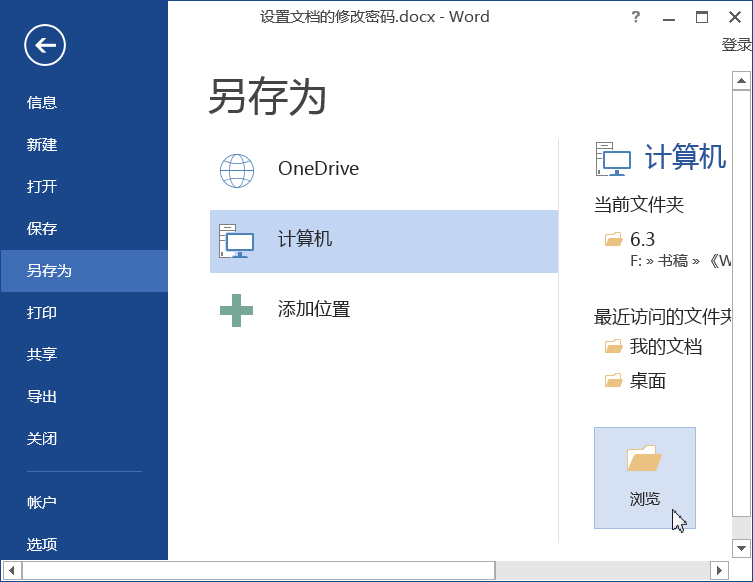The width and height of the screenshot is (753, 582).
Task: Click the horizontal scrollbar right arrow
Action: 719,570
